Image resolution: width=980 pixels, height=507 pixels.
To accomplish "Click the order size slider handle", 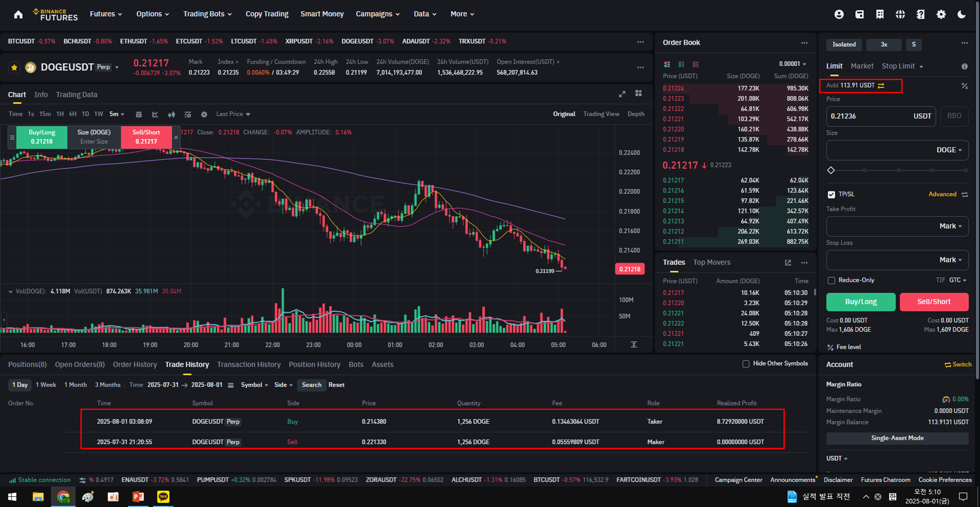I will pyautogui.click(x=831, y=170).
